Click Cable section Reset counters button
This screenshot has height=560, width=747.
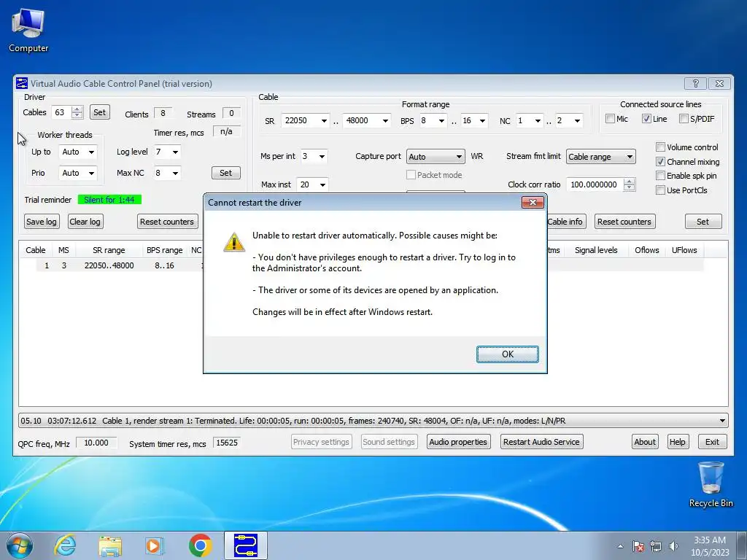click(x=624, y=222)
